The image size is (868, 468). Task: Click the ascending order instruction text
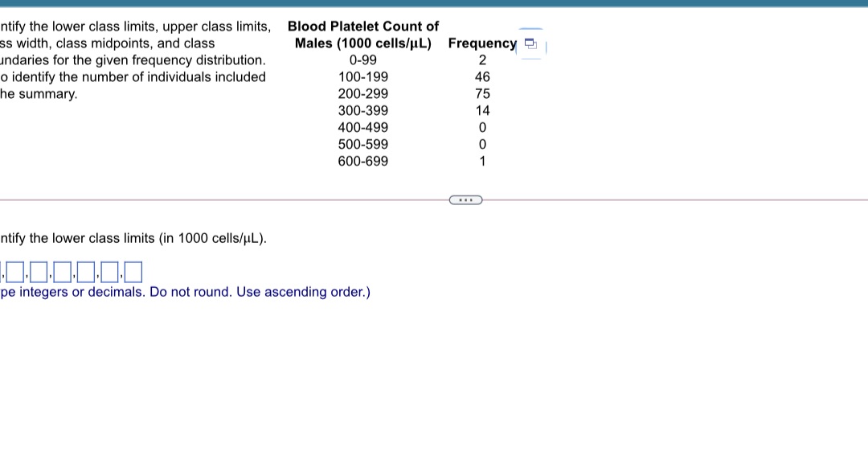pos(185,292)
